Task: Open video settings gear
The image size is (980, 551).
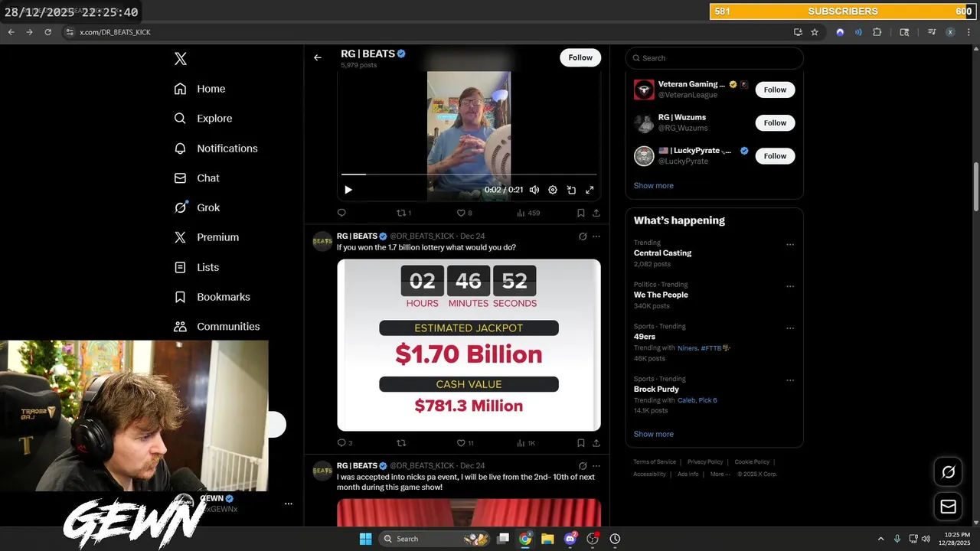Action: click(x=553, y=190)
